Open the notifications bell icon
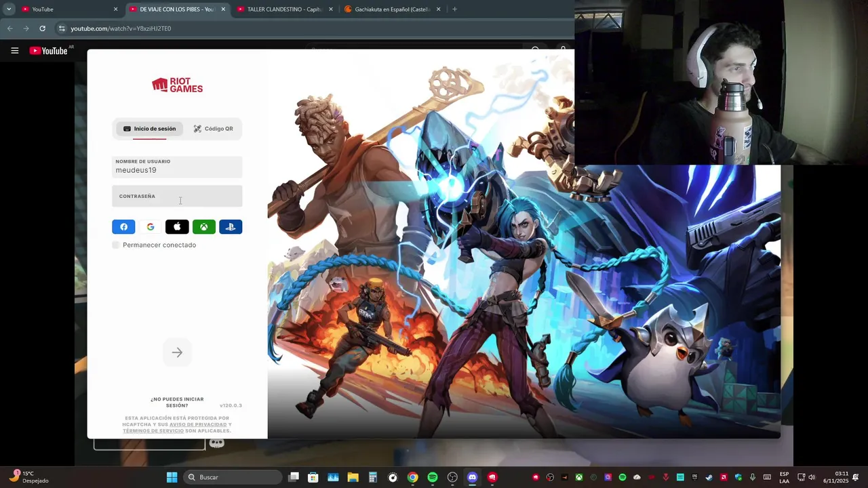The width and height of the screenshot is (868, 488). (855, 477)
